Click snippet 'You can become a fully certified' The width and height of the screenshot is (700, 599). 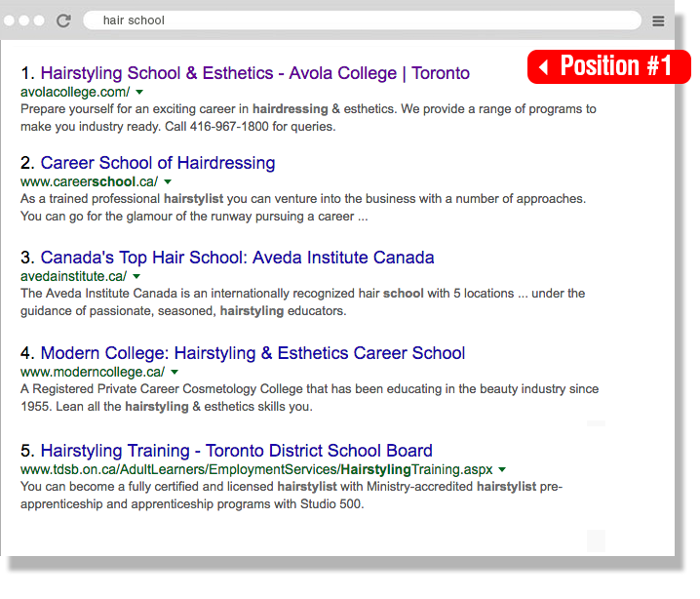292,496
